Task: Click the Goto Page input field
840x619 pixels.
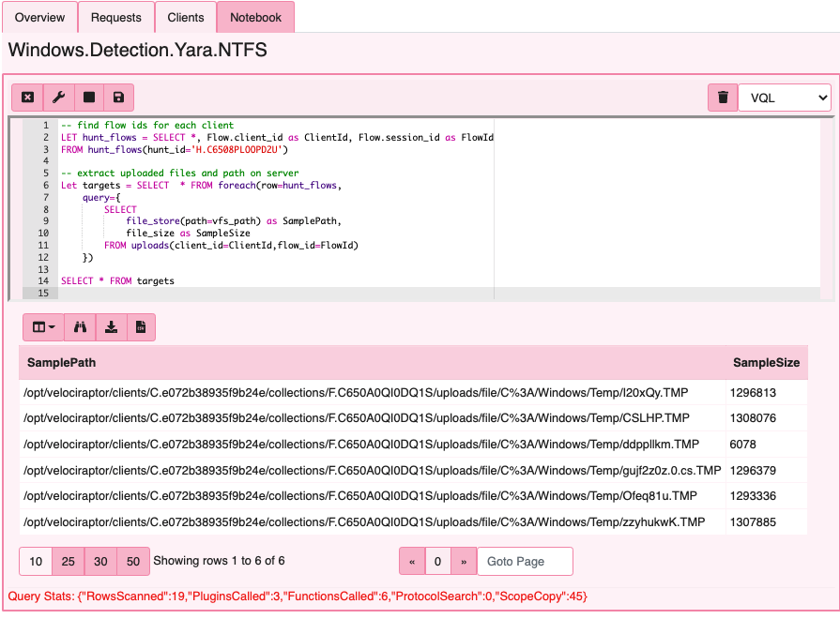Action: pos(525,560)
